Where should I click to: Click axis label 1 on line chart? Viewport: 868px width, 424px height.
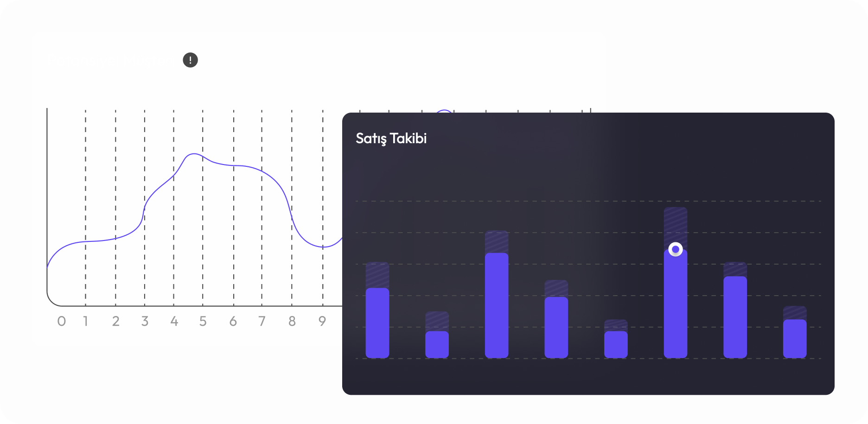pos(86,321)
